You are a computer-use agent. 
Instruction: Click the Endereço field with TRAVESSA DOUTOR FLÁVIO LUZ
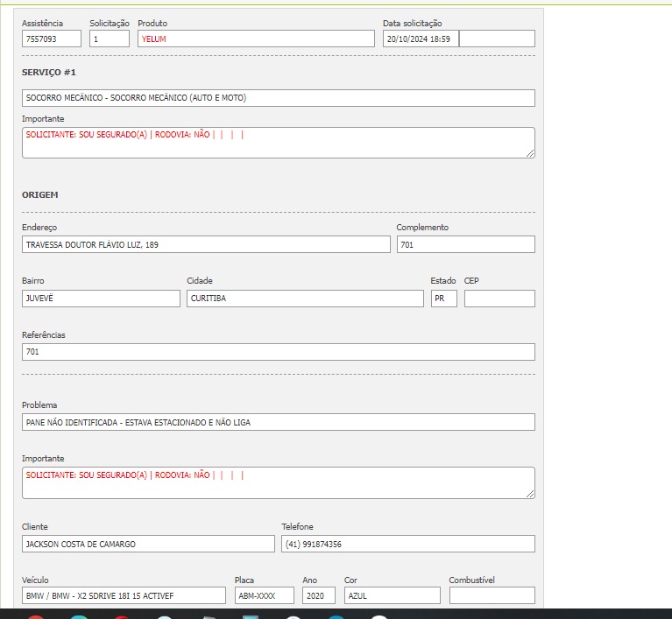[206, 244]
